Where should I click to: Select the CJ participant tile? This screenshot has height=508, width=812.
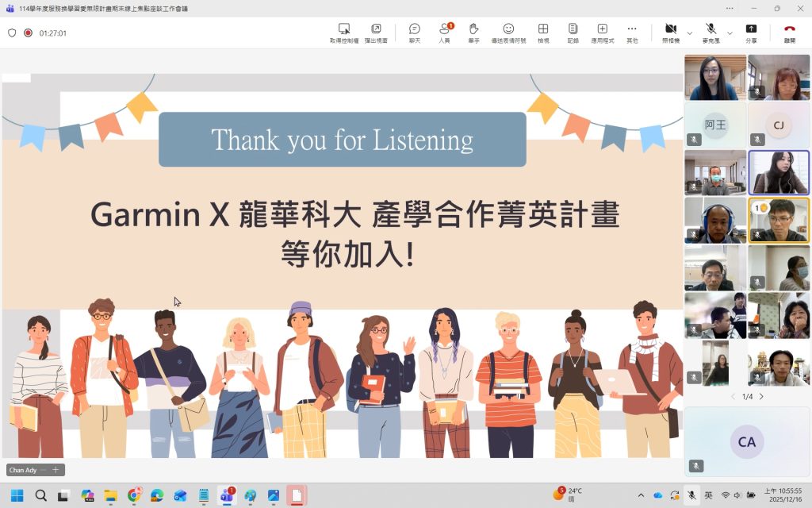(x=779, y=125)
